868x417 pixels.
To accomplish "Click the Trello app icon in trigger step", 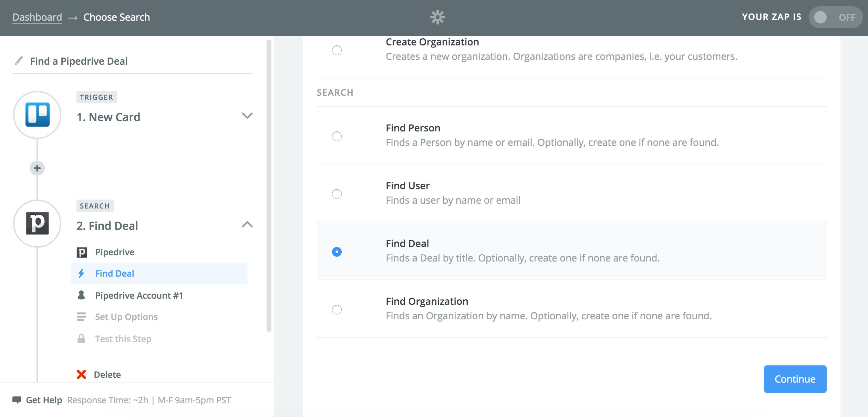I will 37,115.
